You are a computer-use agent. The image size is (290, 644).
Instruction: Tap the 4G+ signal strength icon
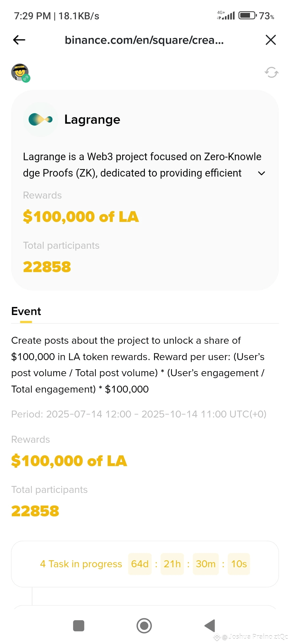tap(226, 15)
